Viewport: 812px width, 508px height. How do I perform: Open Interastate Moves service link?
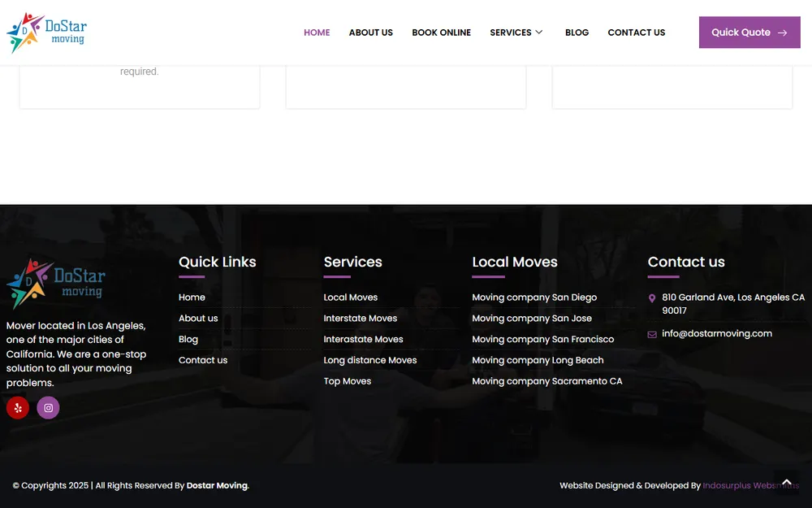pos(363,339)
